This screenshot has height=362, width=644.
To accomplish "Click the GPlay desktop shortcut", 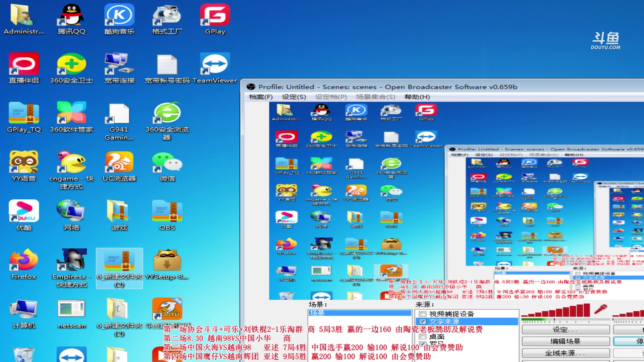I will tap(215, 19).
